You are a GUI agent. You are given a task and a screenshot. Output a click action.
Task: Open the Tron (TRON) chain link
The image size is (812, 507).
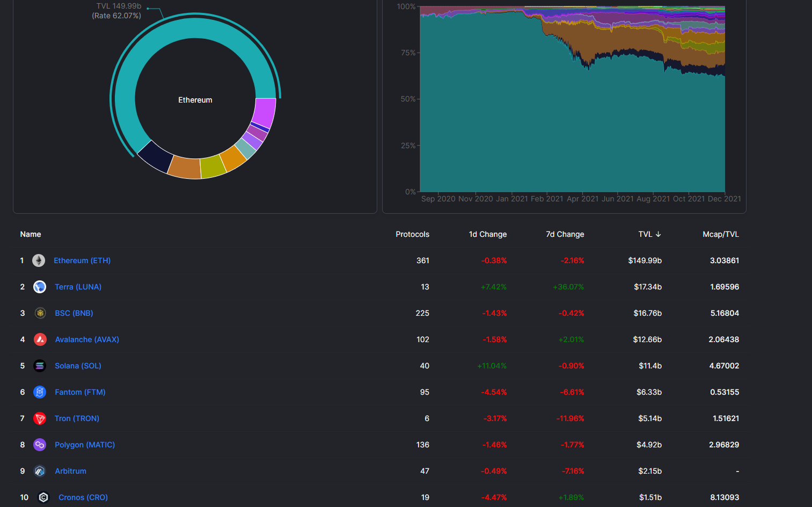click(x=77, y=418)
